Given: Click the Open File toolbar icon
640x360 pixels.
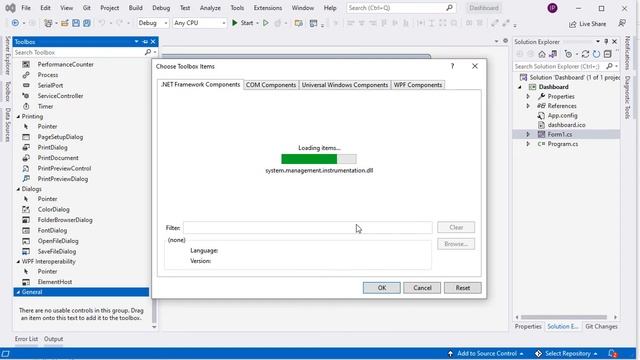Looking at the screenshot, I should coord(64,23).
